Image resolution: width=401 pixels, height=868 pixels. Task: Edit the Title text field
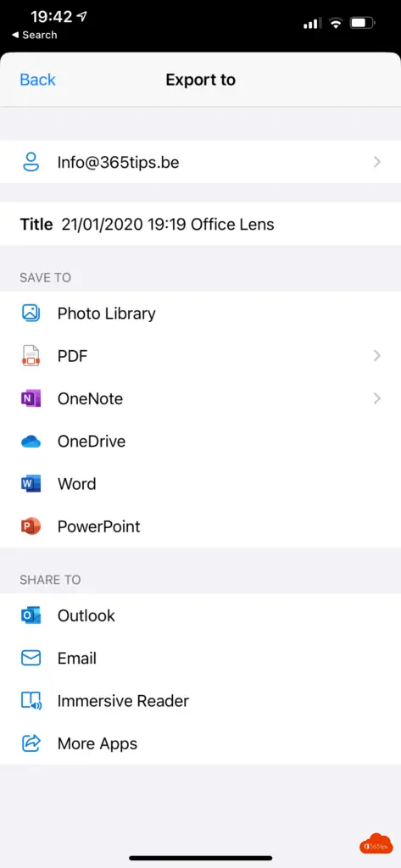[200, 224]
